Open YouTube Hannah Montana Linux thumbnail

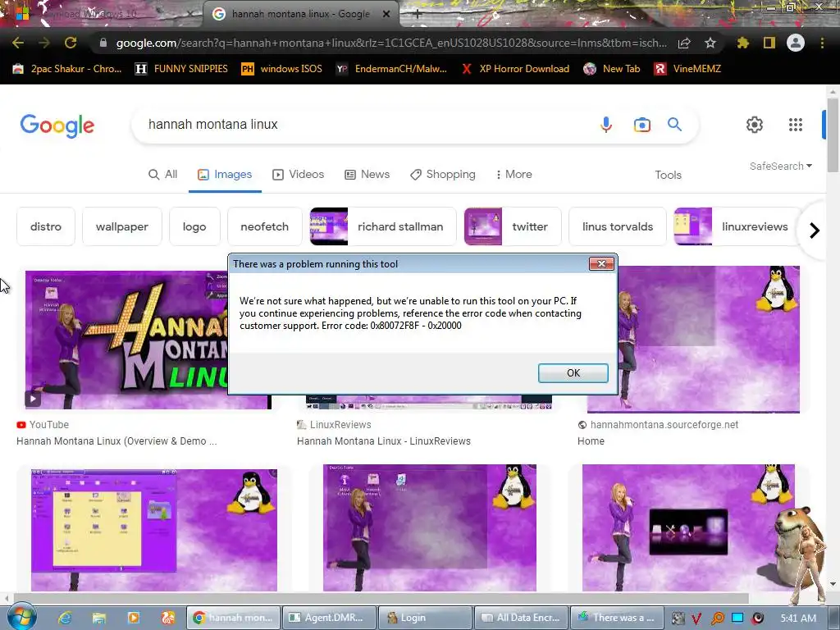(x=126, y=340)
